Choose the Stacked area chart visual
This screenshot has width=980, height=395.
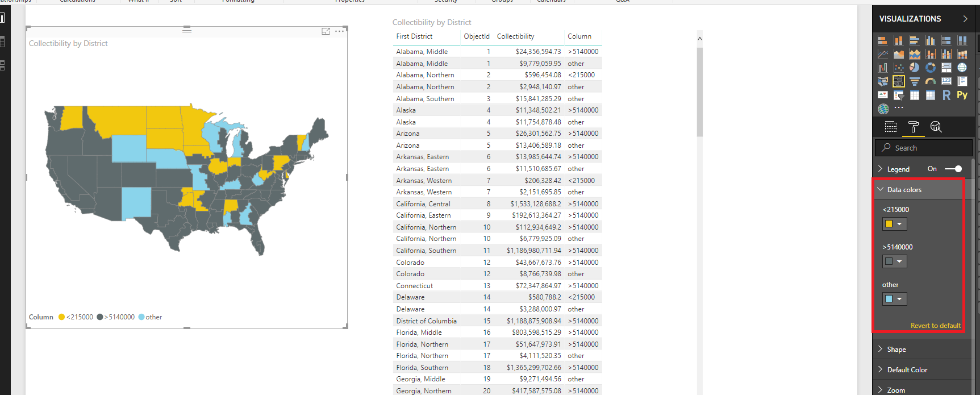[x=914, y=54]
